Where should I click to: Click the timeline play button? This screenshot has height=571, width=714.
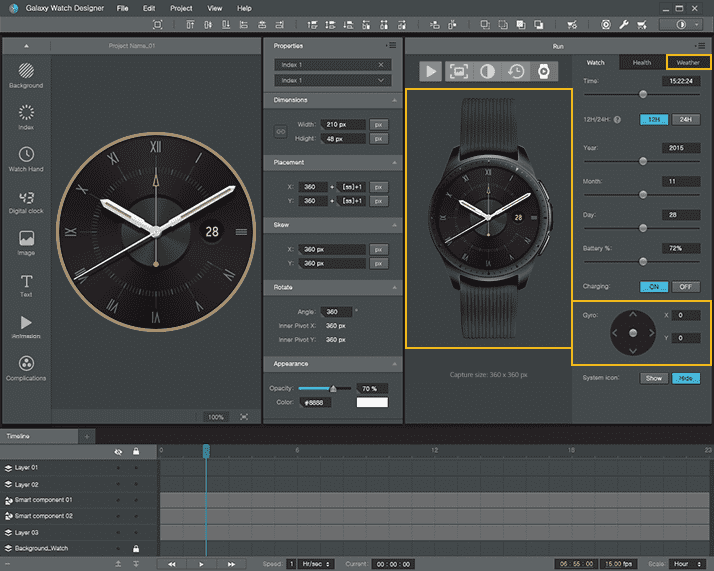[x=201, y=564]
